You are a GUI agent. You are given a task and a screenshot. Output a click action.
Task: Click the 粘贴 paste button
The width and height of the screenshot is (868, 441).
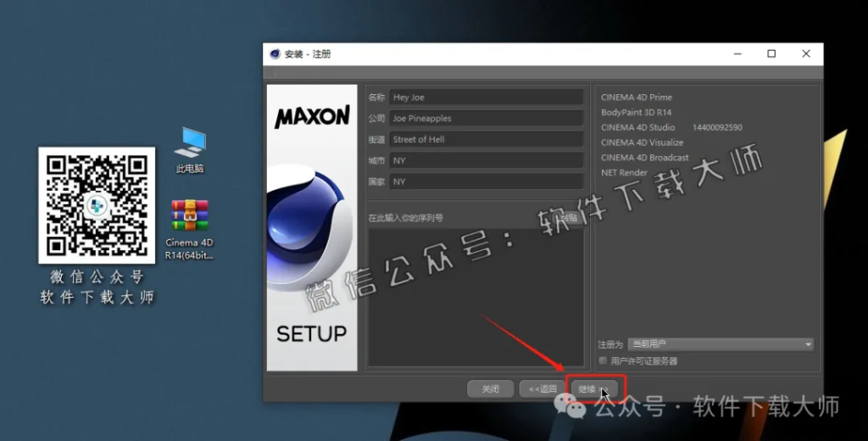(x=567, y=218)
